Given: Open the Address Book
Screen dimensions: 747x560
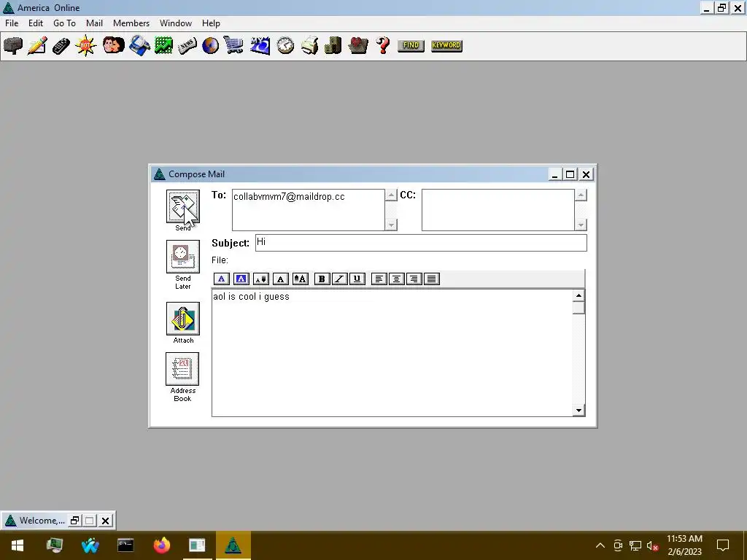Looking at the screenshot, I should [182, 369].
